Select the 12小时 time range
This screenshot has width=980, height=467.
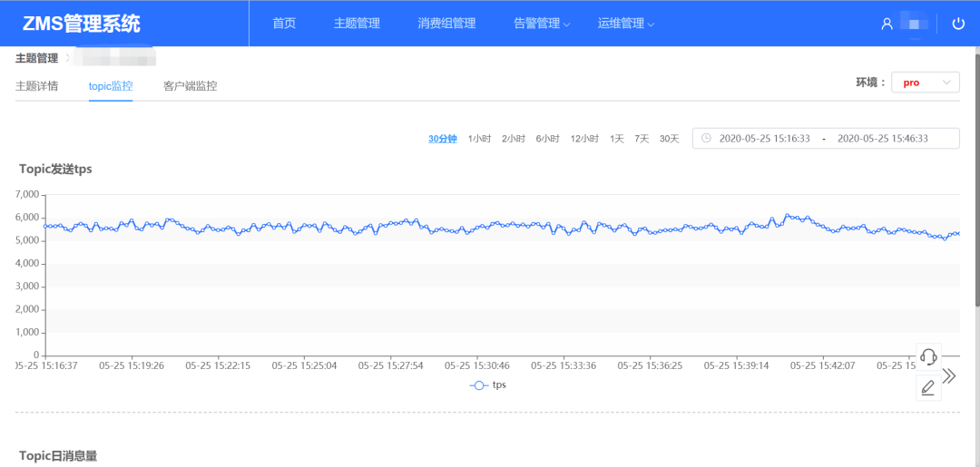[584, 139]
